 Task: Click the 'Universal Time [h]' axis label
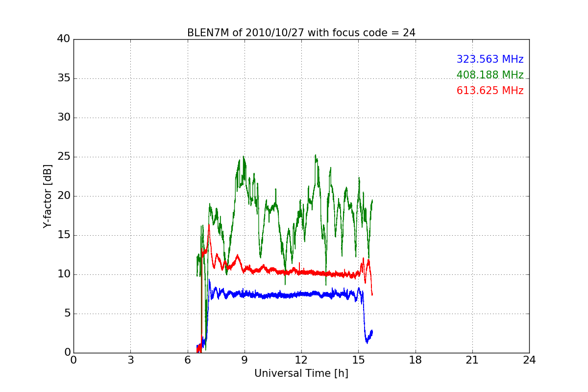pyautogui.click(x=301, y=373)
